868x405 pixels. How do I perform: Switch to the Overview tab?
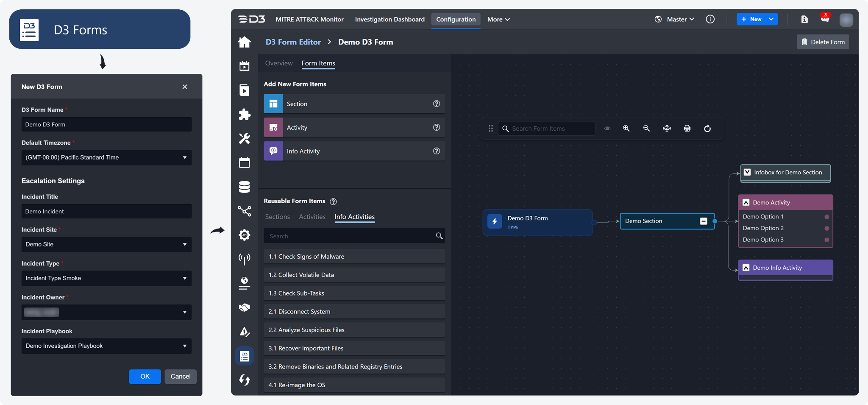(x=278, y=63)
